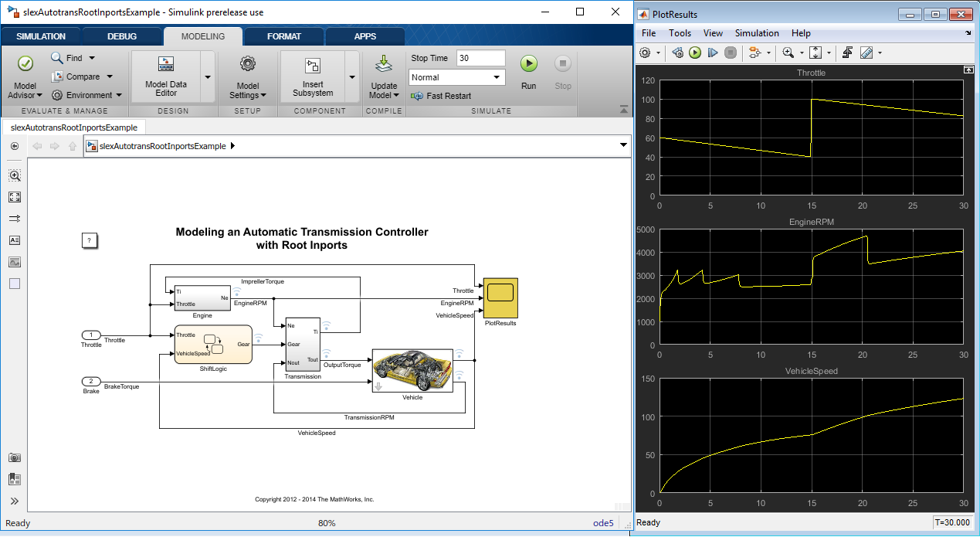Click the scope's cursor measurements ruler icon

(866, 53)
